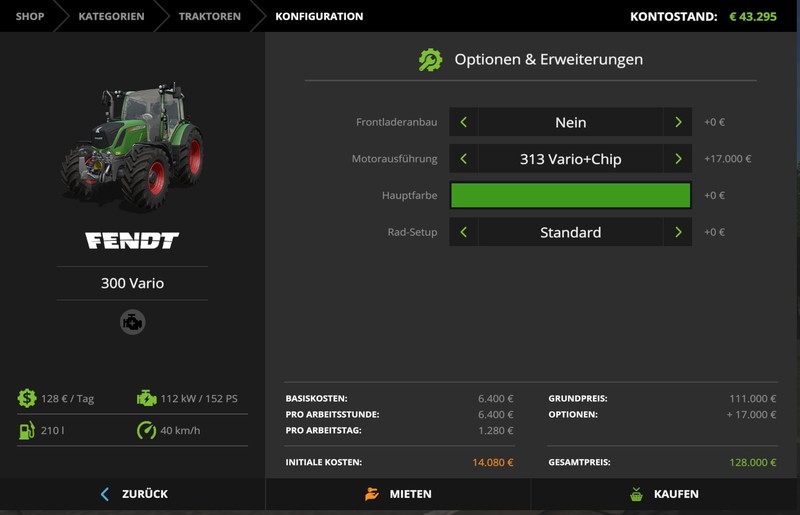Screen dimensions: 800x515
Task: Click the Fendt tractor preview image
Action: (x=133, y=145)
